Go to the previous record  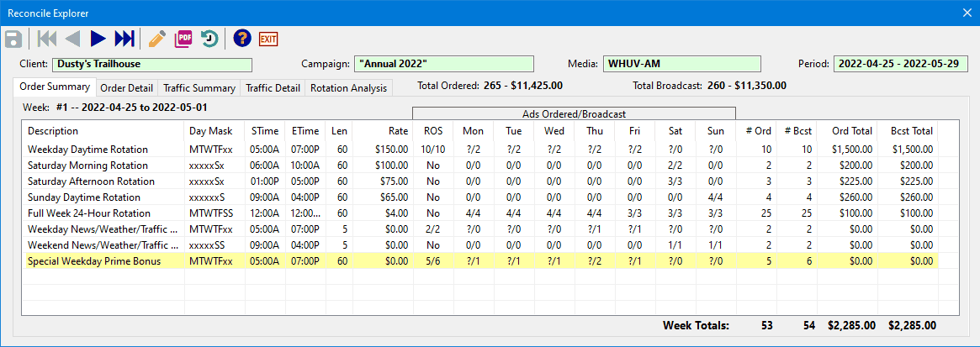(72, 39)
